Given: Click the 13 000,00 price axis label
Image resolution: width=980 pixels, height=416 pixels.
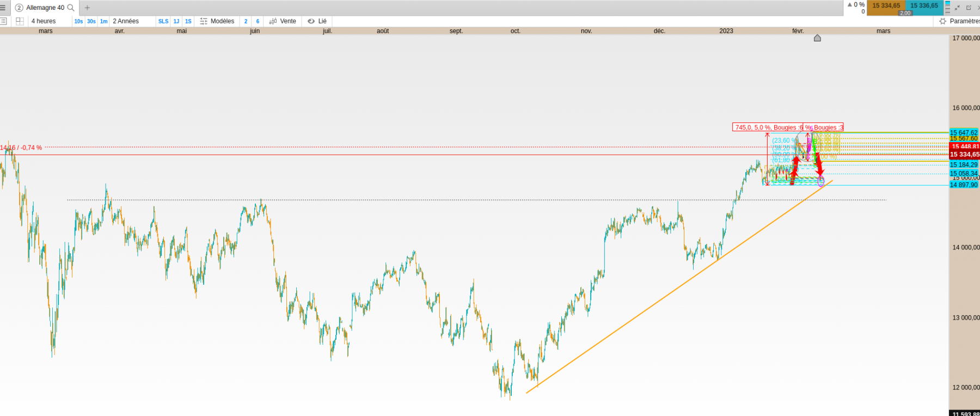Looking at the screenshot, I should point(966,317).
